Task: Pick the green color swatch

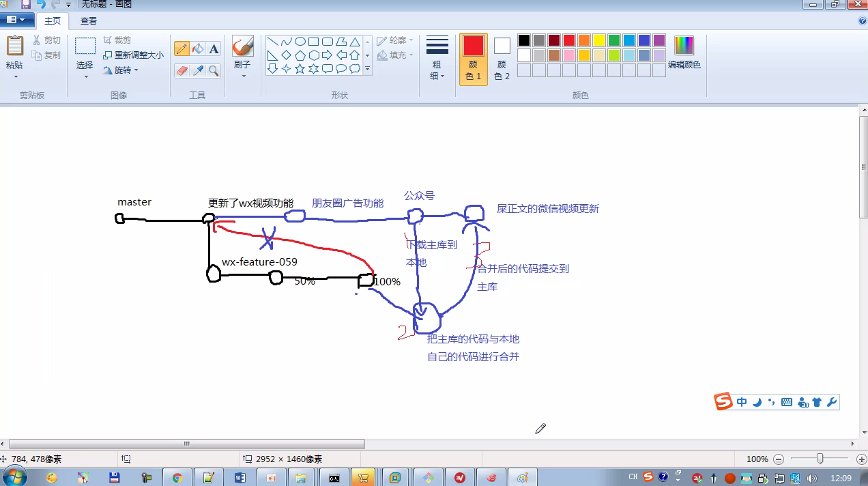Action: (614, 40)
